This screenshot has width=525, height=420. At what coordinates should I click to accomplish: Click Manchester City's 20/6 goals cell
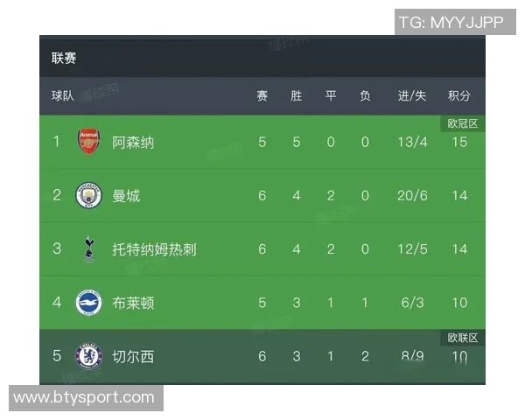pyautogui.click(x=412, y=195)
